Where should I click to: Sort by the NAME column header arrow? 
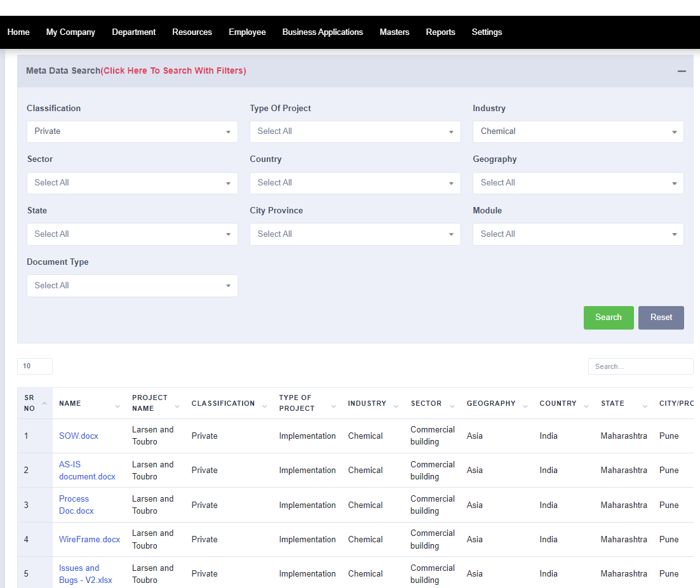tap(118, 405)
